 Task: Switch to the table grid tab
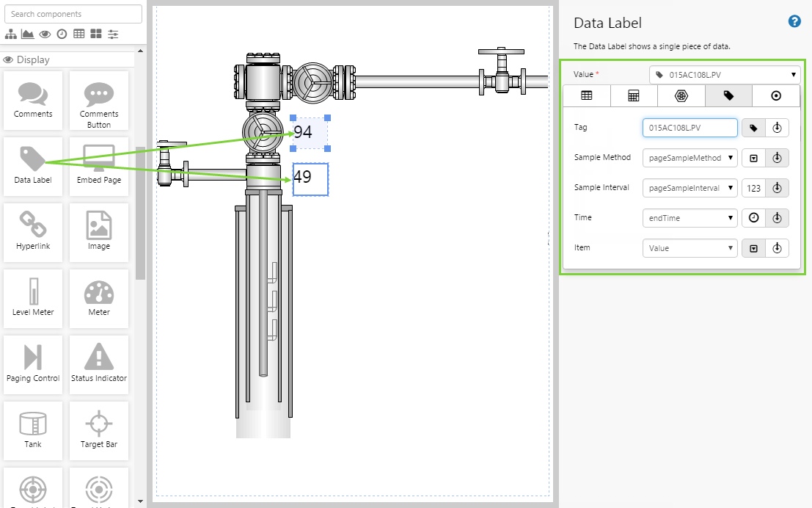(586, 95)
